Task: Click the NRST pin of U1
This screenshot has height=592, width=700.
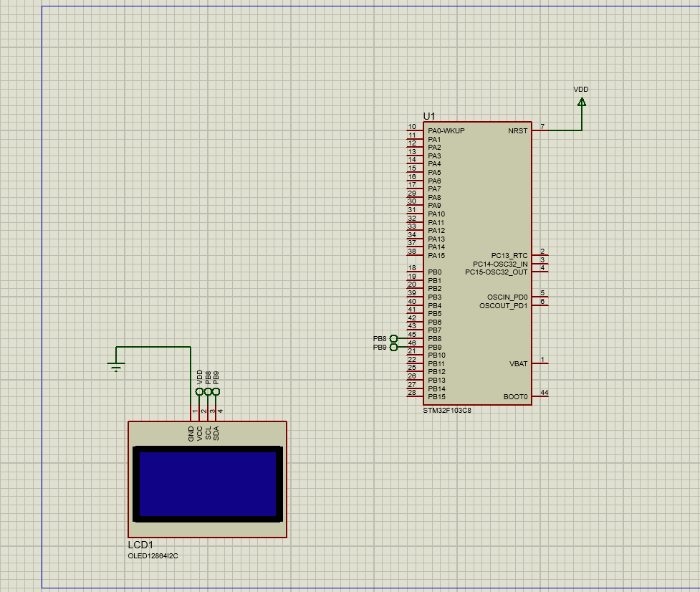Action: pyautogui.click(x=519, y=131)
